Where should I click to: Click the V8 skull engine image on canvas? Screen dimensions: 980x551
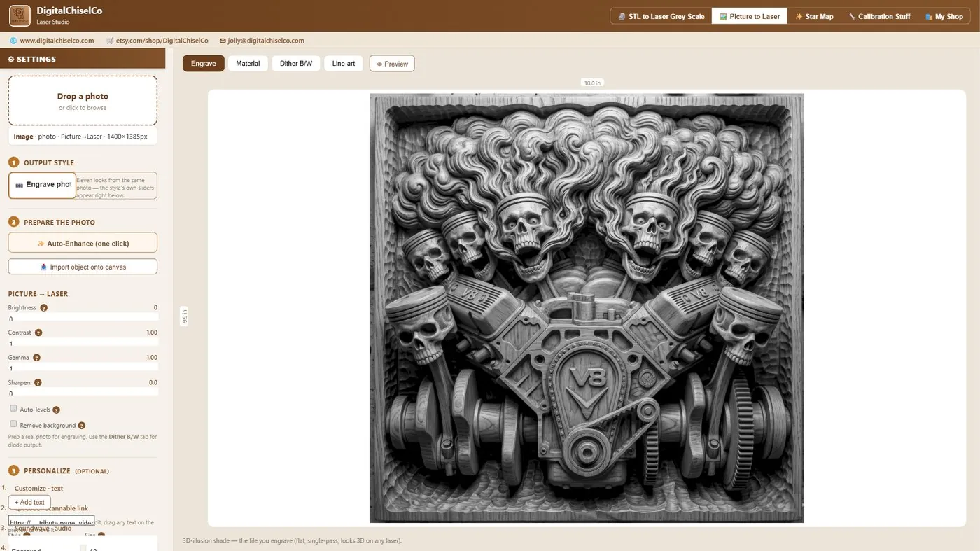pyautogui.click(x=587, y=308)
